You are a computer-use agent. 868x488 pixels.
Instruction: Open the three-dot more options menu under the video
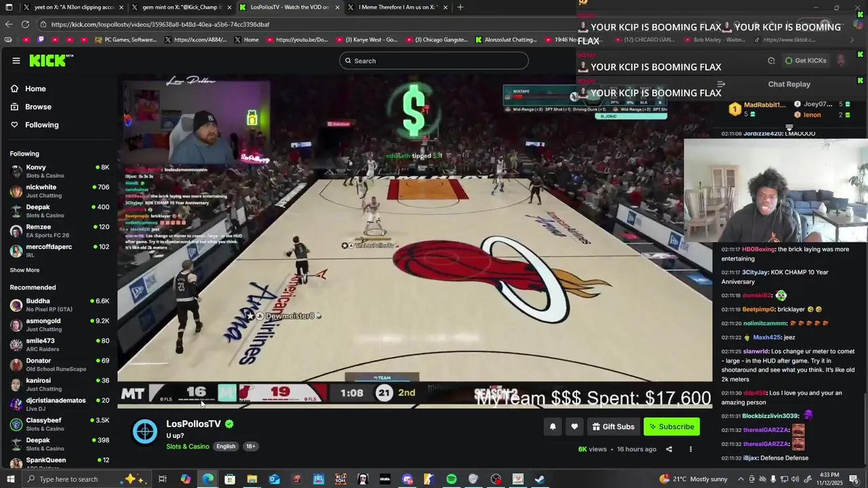pyautogui.click(x=690, y=449)
